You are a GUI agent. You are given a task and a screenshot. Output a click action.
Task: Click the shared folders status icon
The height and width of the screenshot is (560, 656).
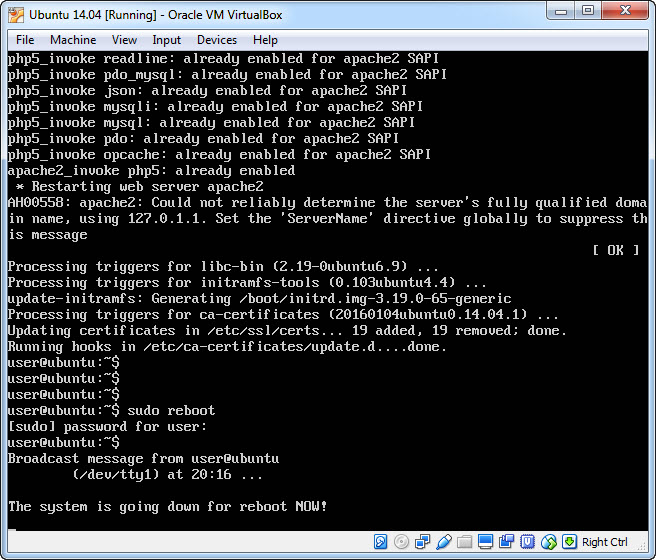[x=464, y=542]
